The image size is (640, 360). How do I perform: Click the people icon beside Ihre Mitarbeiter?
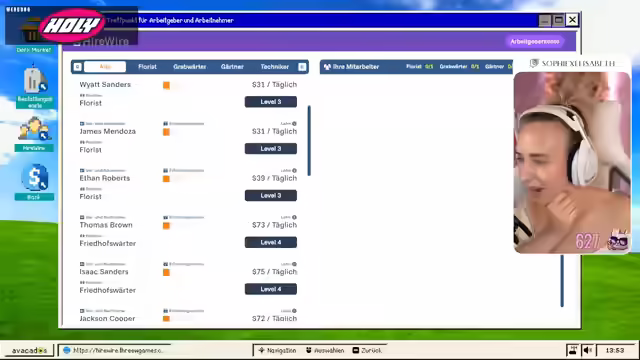[327, 67]
